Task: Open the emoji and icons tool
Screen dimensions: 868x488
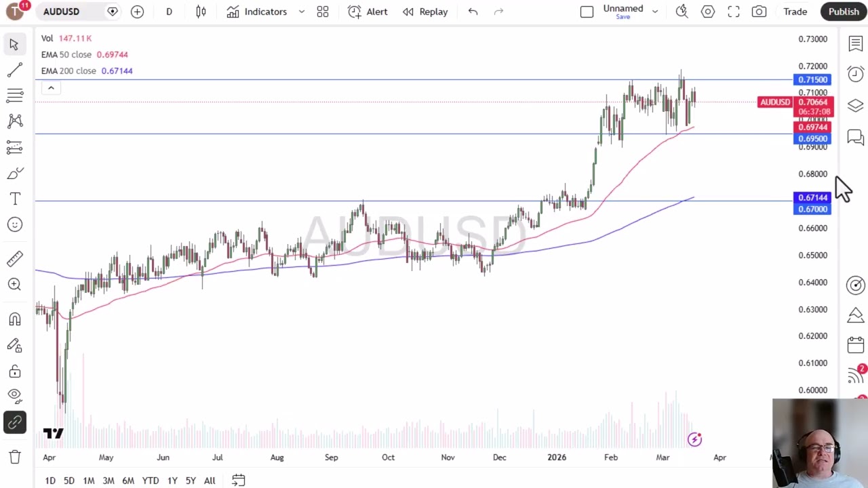Action: pos(14,224)
